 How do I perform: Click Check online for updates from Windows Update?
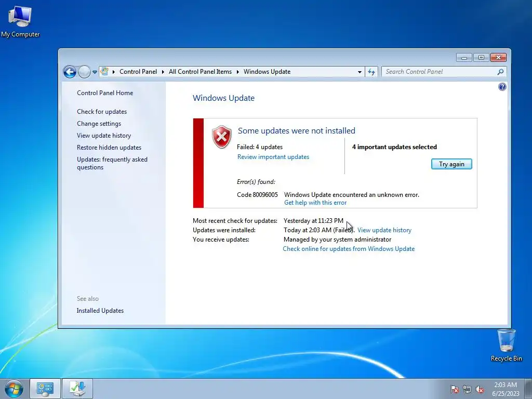(x=349, y=249)
